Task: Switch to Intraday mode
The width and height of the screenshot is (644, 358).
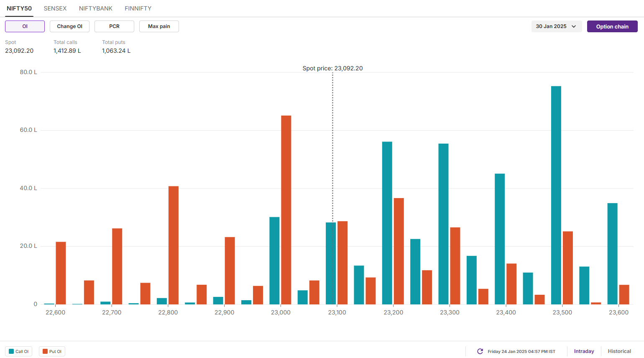Action: [x=584, y=351]
